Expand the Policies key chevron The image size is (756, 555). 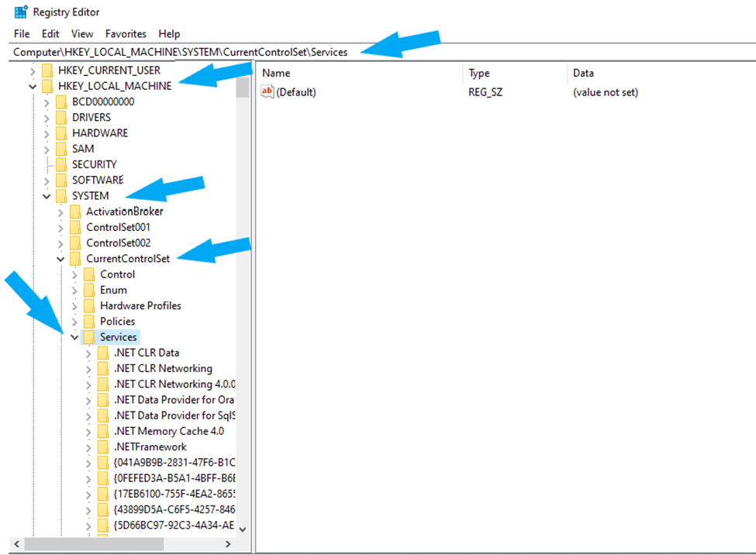(74, 322)
